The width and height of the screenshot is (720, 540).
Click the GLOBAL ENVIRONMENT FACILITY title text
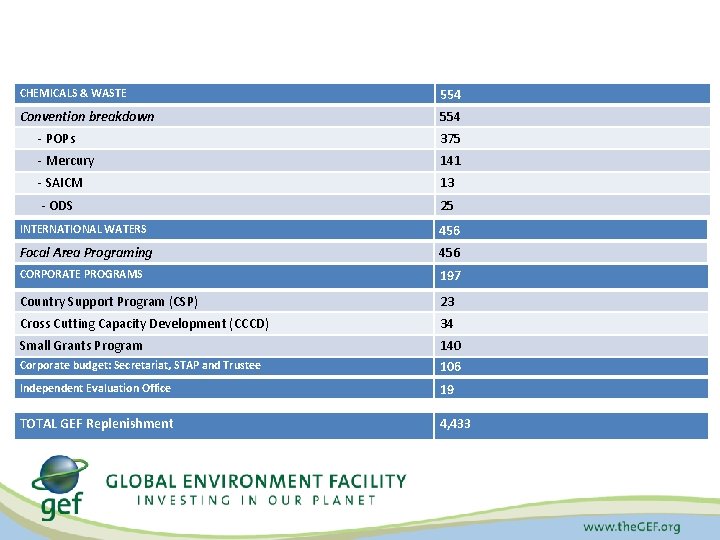tap(256, 481)
